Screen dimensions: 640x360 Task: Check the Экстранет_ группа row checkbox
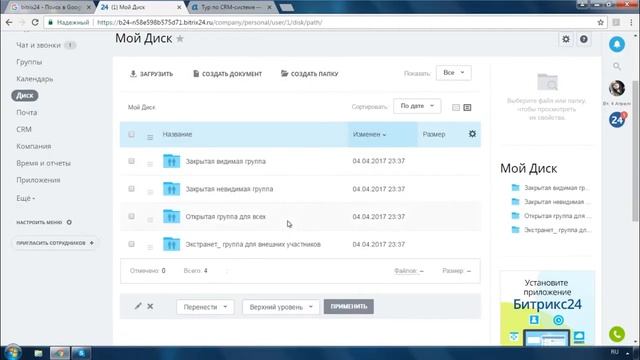point(131,244)
